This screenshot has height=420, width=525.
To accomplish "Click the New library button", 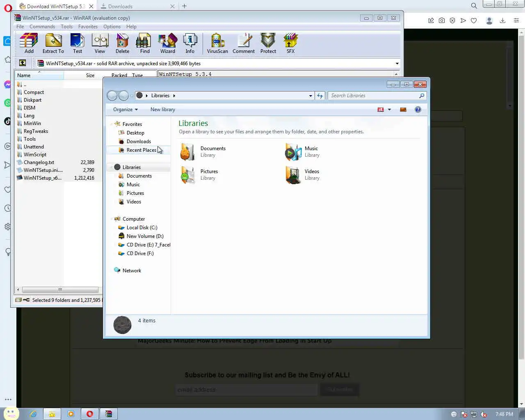I will (x=162, y=110).
